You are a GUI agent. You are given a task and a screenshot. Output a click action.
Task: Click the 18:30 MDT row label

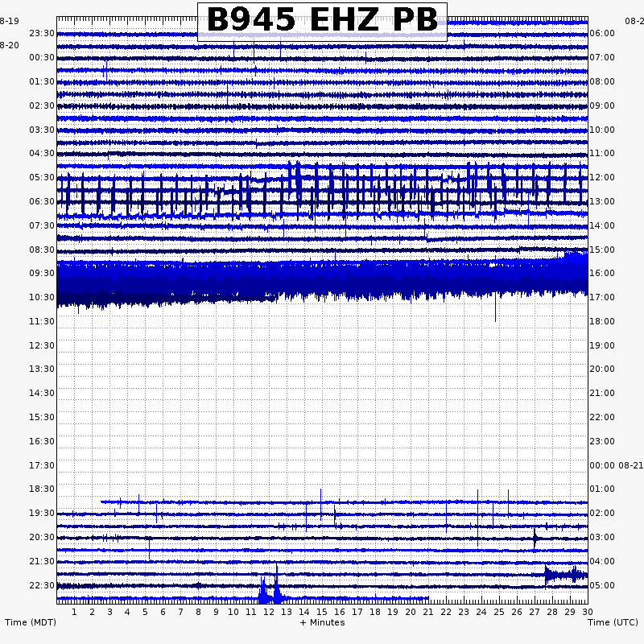pos(42,489)
